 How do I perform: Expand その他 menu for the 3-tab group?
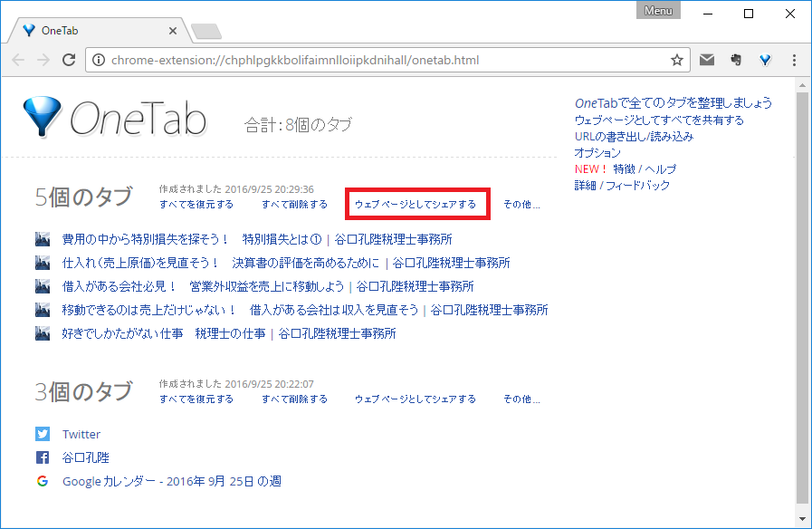[521, 399]
